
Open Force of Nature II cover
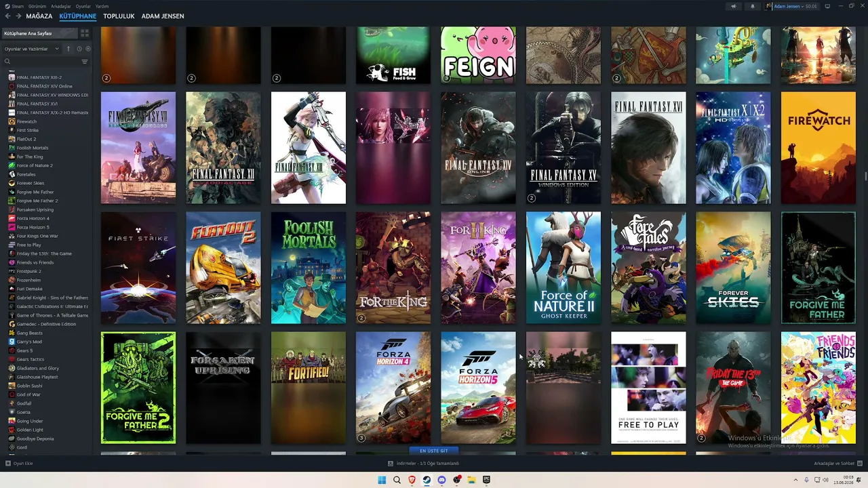pos(564,268)
